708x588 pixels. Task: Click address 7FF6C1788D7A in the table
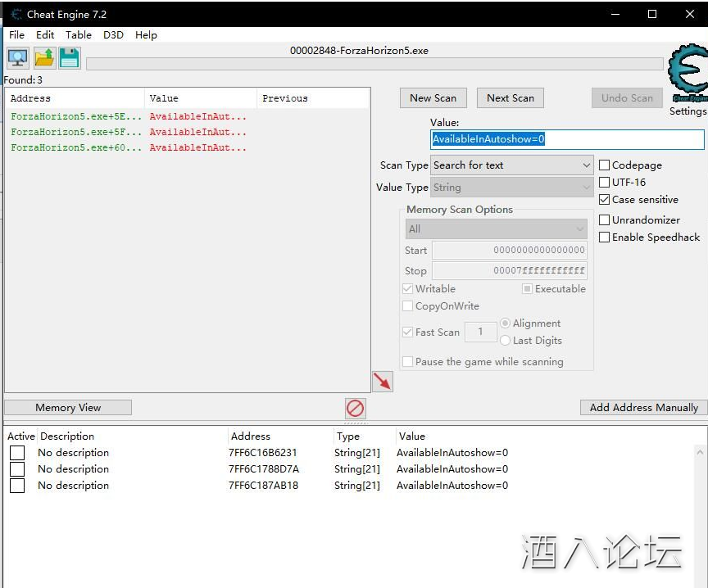(x=264, y=469)
